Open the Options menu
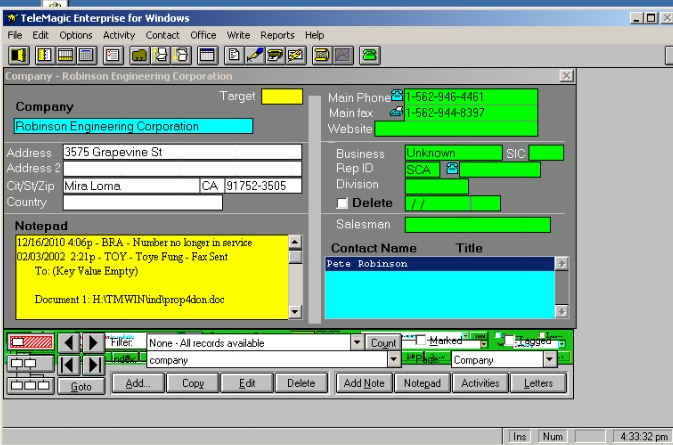Viewport: 673px width, 445px height. pos(76,35)
